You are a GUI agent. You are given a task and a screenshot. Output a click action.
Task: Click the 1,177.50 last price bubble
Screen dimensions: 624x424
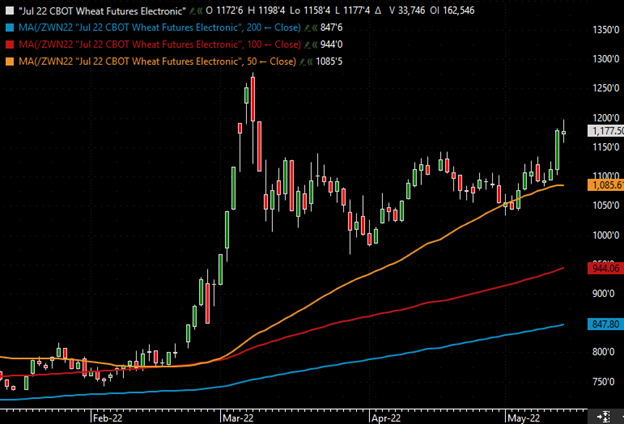[x=606, y=131]
